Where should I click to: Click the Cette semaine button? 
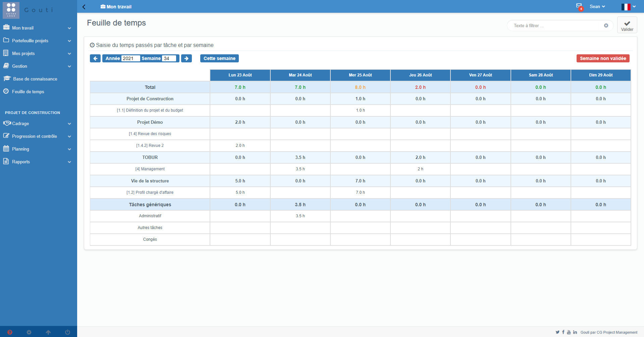[x=219, y=58]
